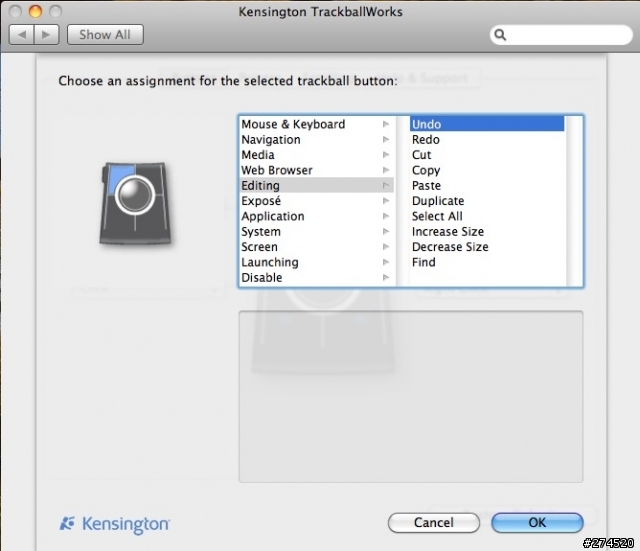640x551 pixels.
Task: Click highlighted top-left trackball button
Action: 120,175
